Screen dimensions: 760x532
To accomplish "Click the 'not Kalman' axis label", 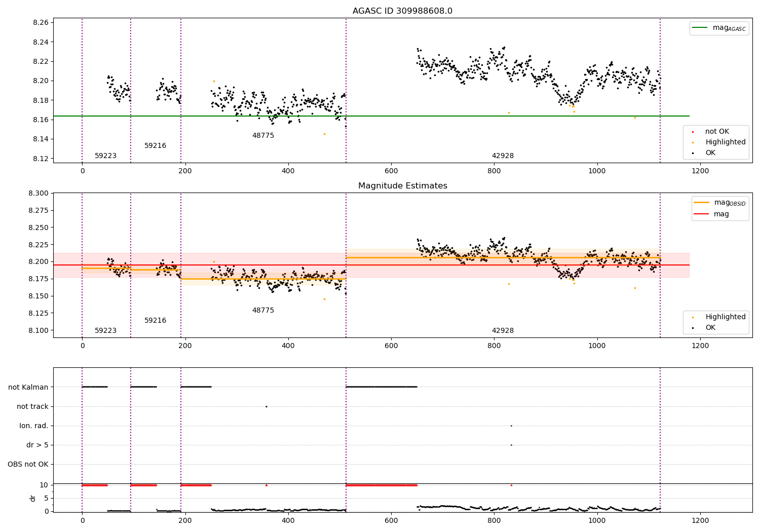I will [x=28, y=387].
